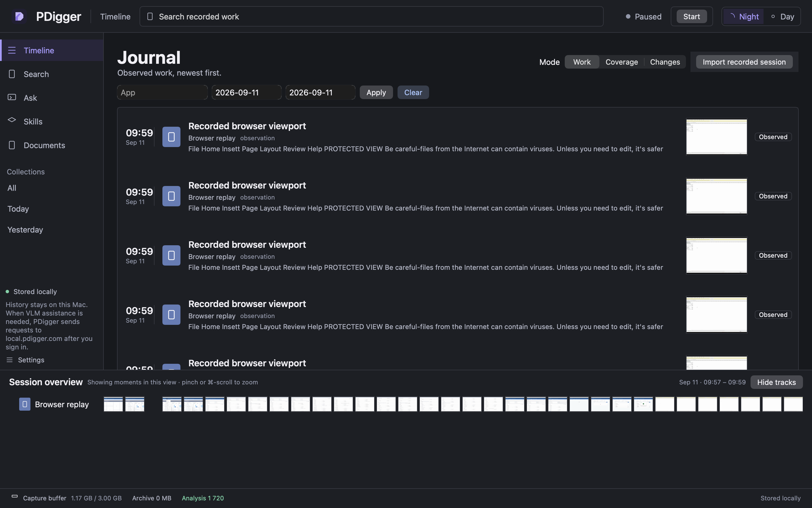812x508 pixels.
Task: Open Search in the sidebar
Action: click(x=52, y=74)
